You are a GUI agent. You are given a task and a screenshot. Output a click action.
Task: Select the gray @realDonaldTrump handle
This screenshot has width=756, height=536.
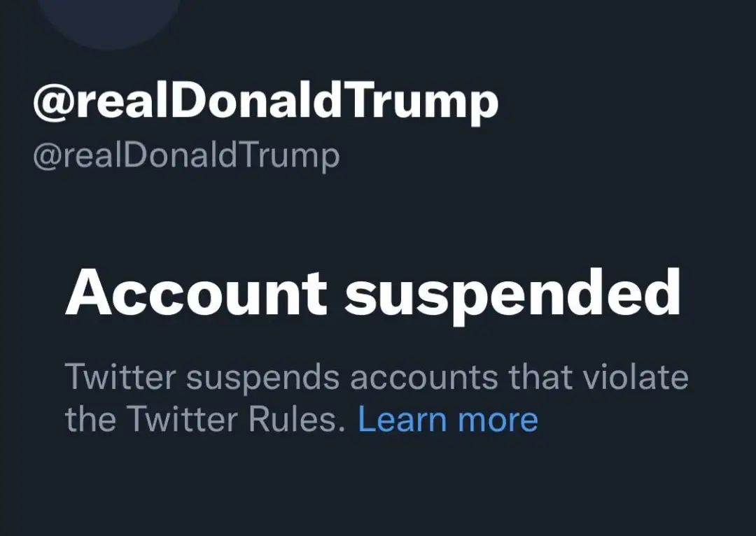click(x=186, y=155)
